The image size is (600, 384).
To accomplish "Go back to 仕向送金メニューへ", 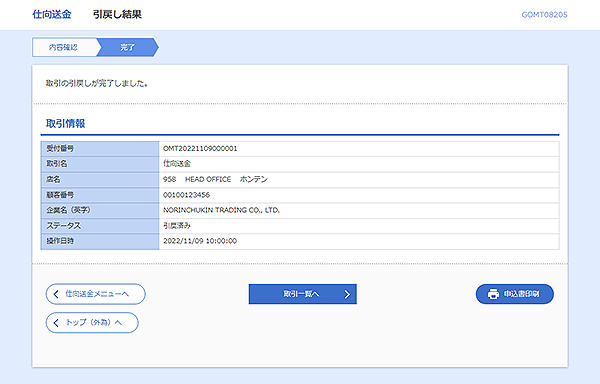I will click(96, 294).
